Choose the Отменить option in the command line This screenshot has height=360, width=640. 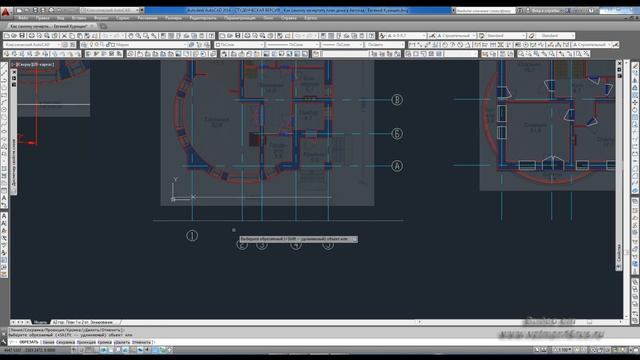141,342
